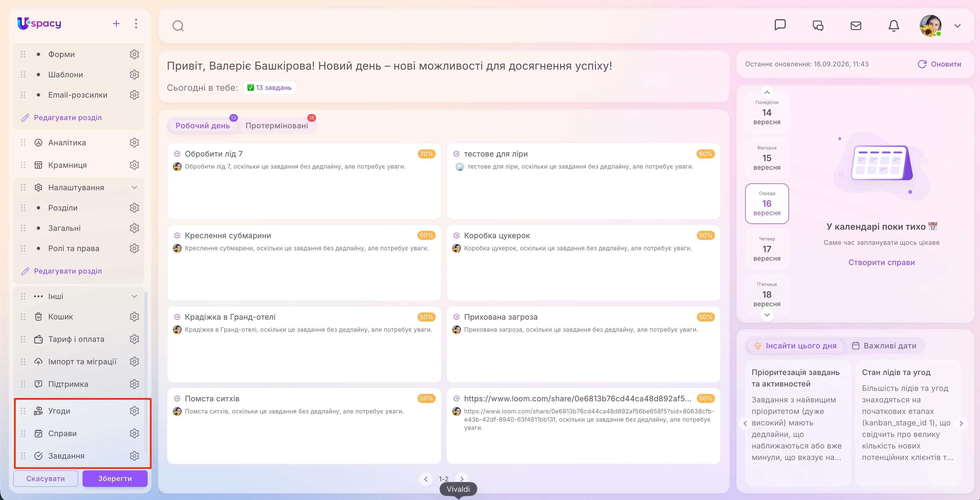Show earlier days with calendar up chevron
Viewport: 980px width, 500px height.
coord(767,92)
